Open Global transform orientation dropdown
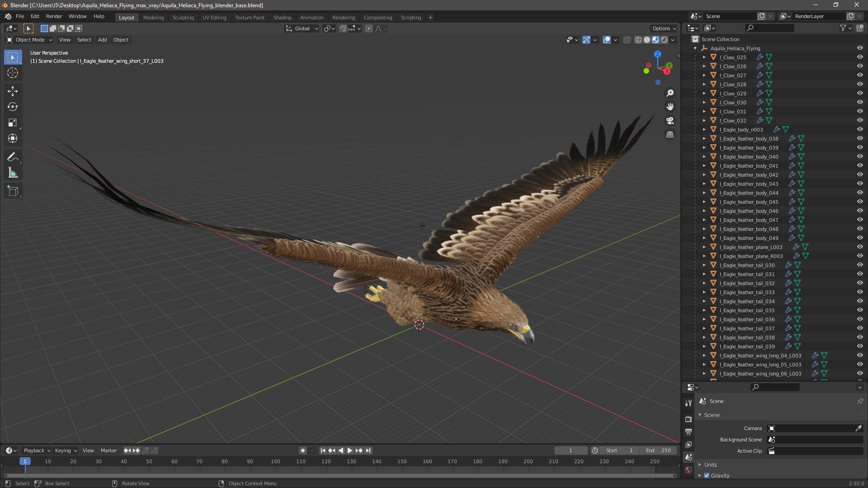The width and height of the screenshot is (868, 488). coord(302,28)
